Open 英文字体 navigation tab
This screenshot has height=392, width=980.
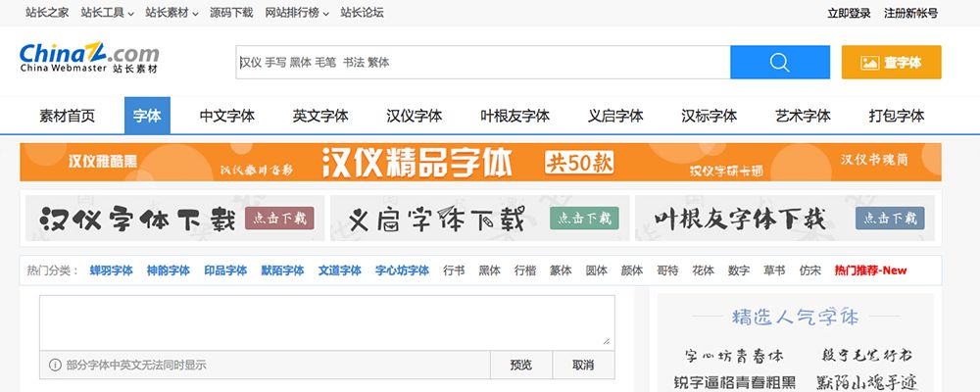point(320,116)
